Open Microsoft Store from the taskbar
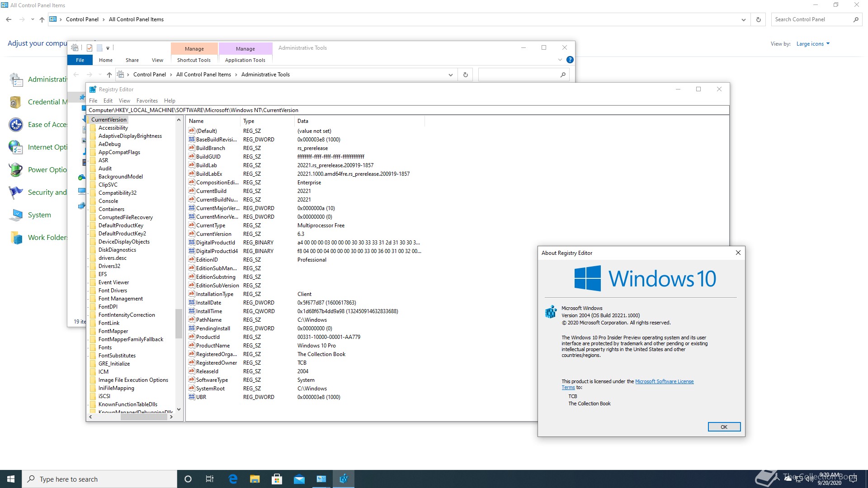 [x=277, y=479]
